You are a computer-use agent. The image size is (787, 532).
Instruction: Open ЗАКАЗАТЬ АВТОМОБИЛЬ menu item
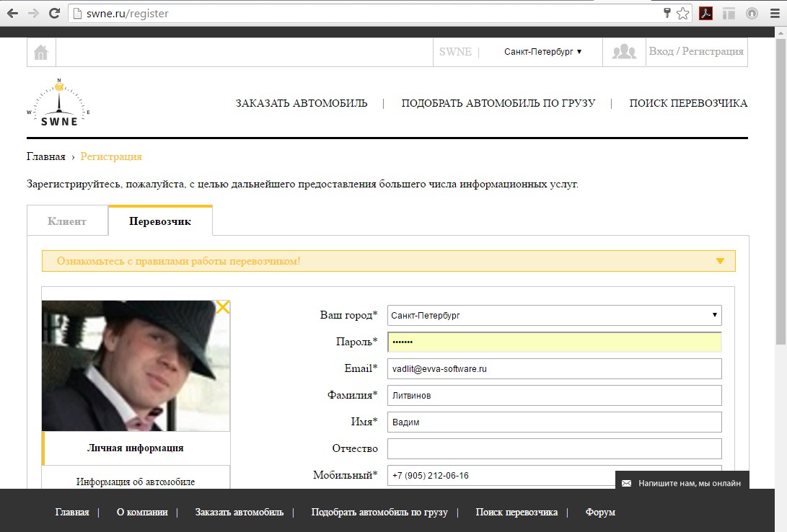coord(302,103)
